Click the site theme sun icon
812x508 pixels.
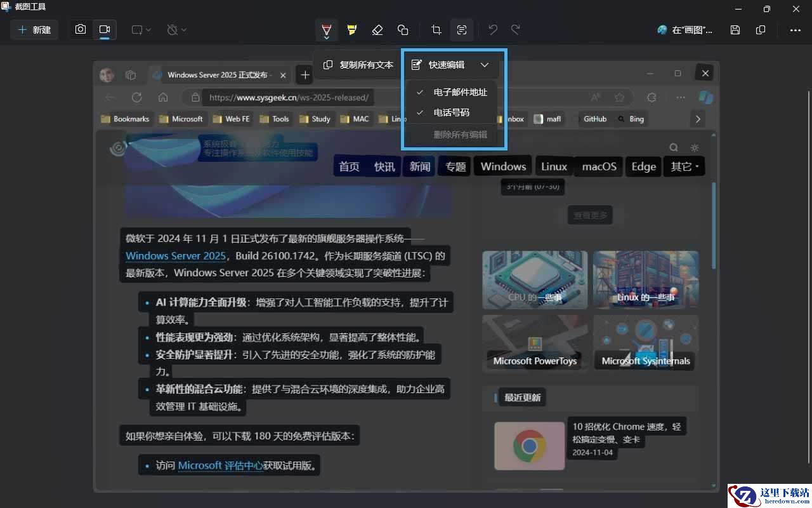[x=695, y=147]
